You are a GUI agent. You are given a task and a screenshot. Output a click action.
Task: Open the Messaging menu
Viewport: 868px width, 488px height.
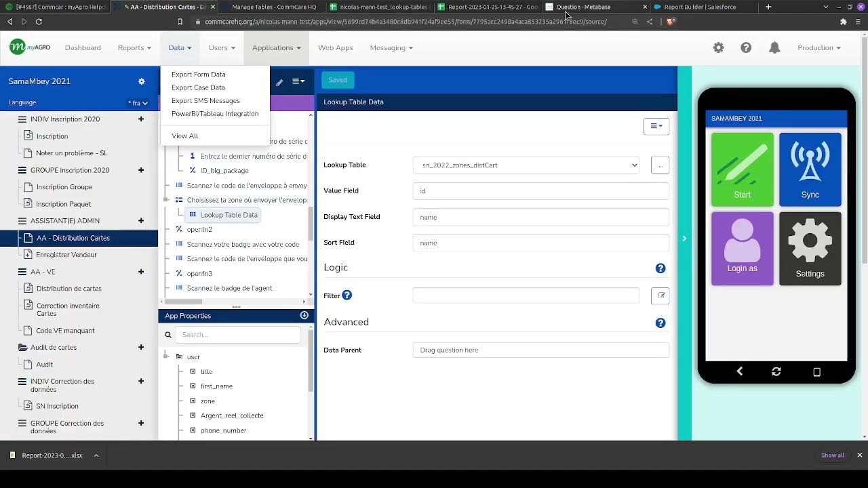391,47
